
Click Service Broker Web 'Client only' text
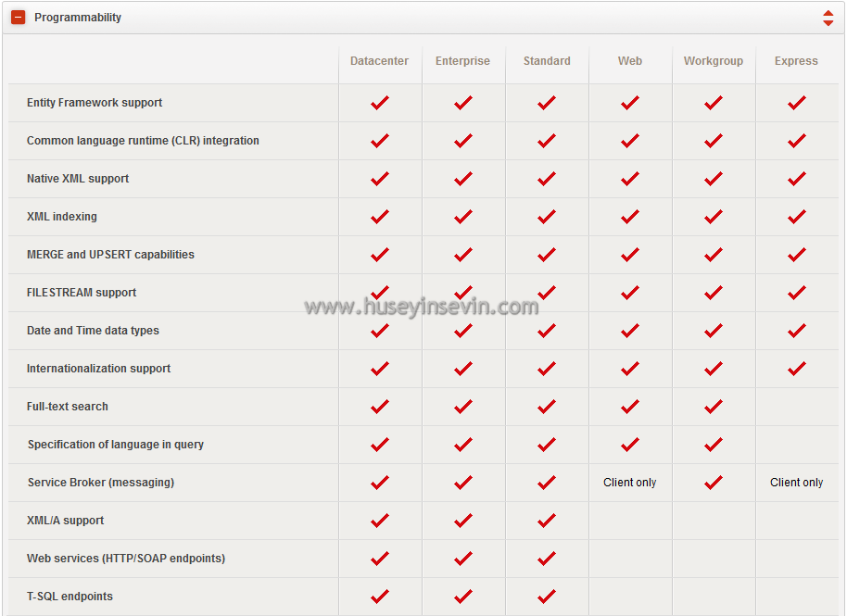point(630,483)
